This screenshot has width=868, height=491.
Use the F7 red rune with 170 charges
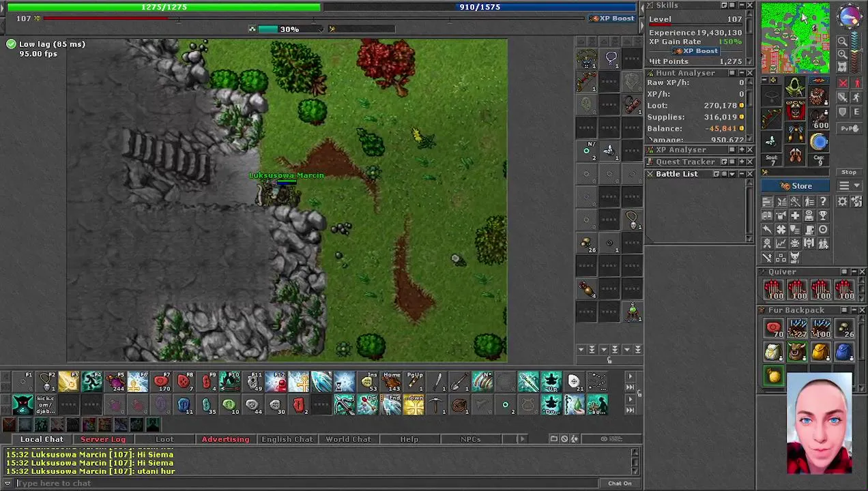tap(161, 382)
